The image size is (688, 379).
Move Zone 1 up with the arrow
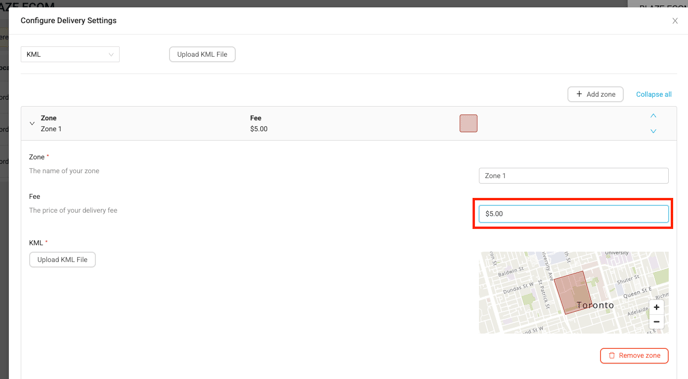click(653, 116)
